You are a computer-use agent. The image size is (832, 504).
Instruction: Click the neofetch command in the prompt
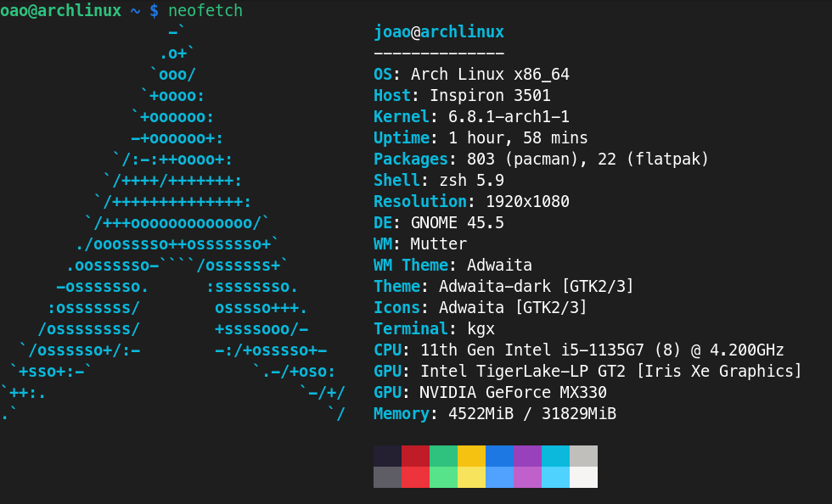pyautogui.click(x=204, y=11)
